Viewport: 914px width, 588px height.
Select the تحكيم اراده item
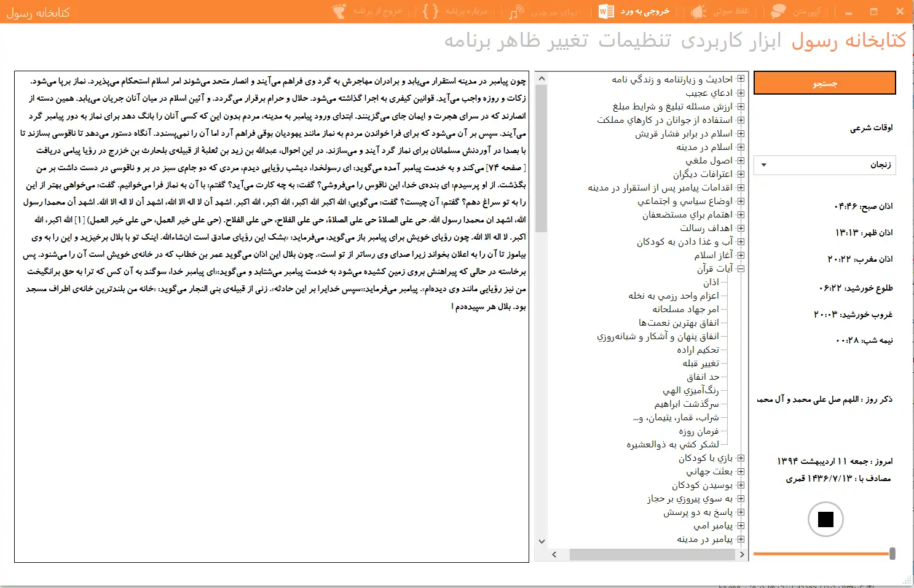pyautogui.click(x=698, y=350)
